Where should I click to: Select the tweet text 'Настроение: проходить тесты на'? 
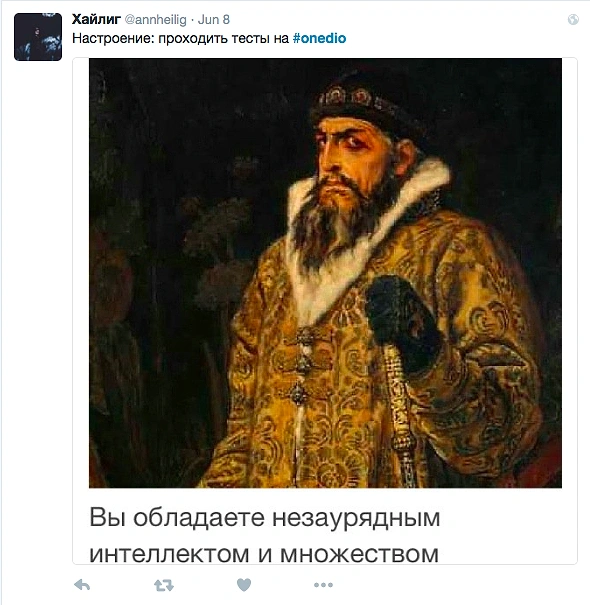[181, 39]
